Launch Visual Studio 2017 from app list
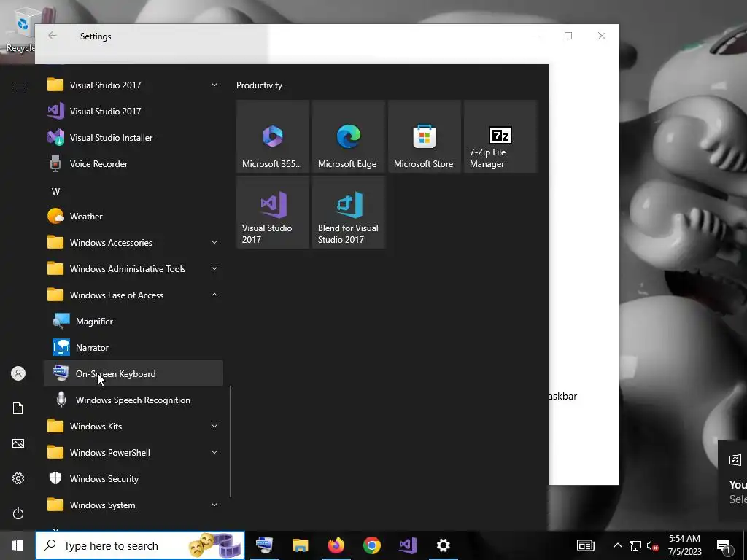Screen dimensions: 747x560 click(x=133, y=112)
